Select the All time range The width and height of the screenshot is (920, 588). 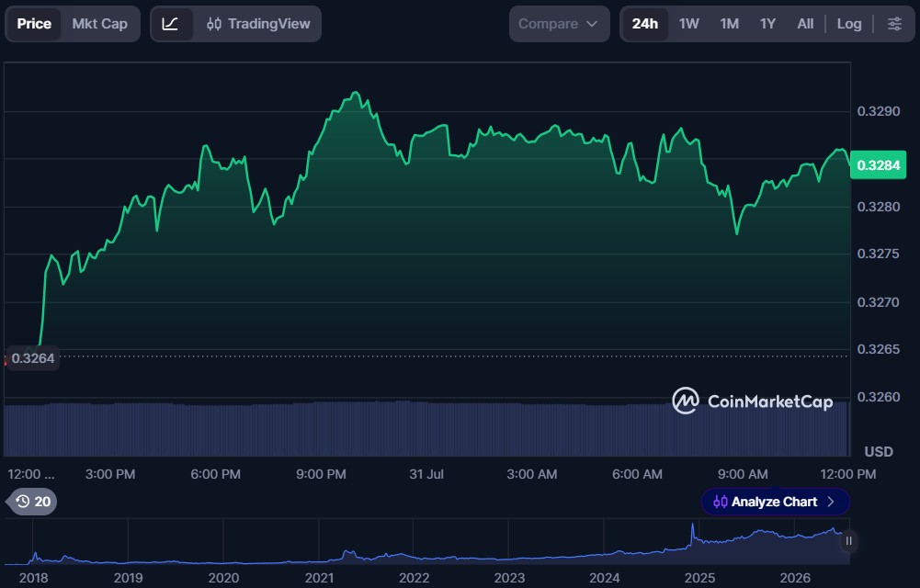(x=805, y=24)
